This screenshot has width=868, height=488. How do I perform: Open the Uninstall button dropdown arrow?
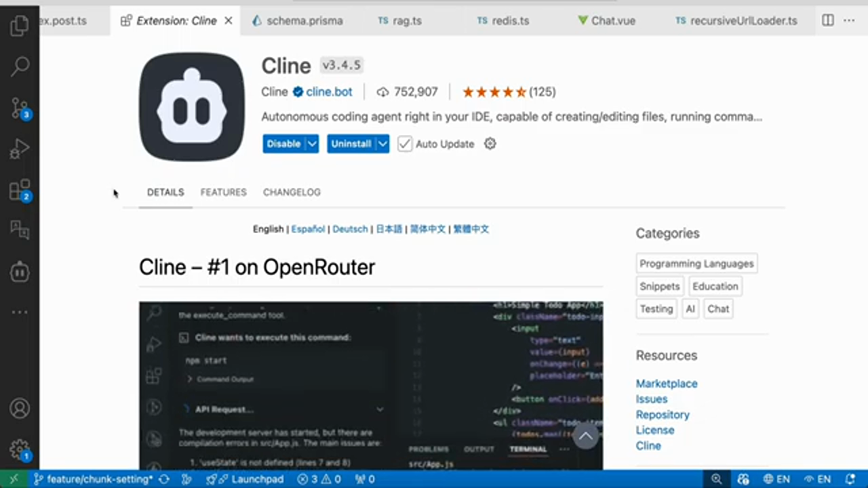tap(382, 144)
